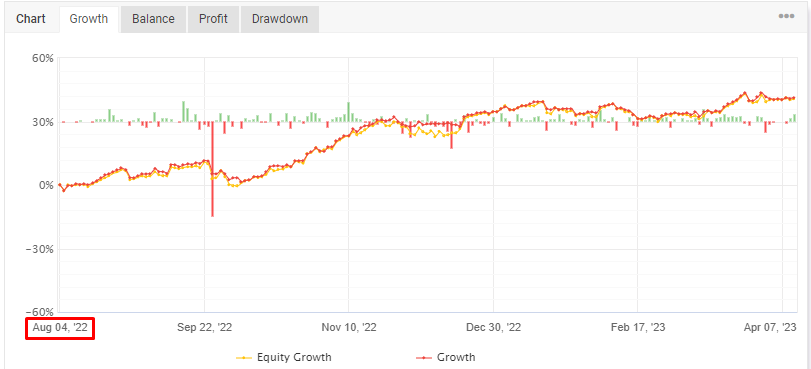Click the Sep 22, '22 axis label
The width and height of the screenshot is (811, 369).
click(204, 328)
